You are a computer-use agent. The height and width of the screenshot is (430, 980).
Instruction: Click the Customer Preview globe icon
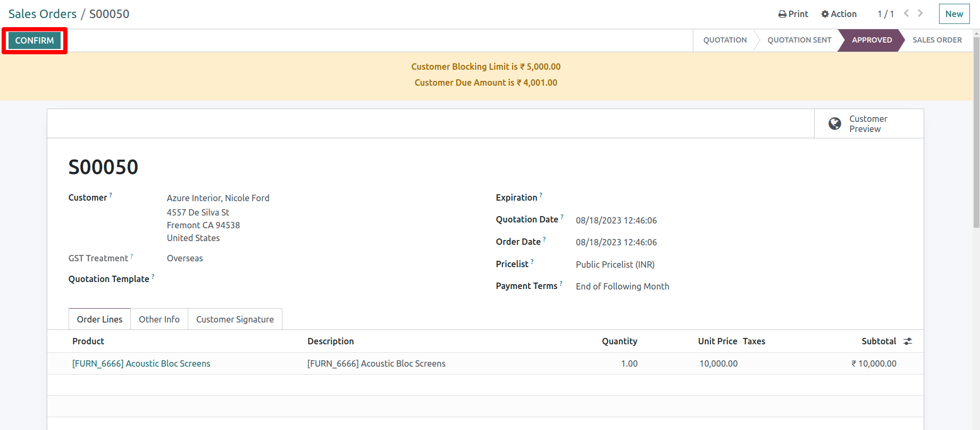point(835,124)
